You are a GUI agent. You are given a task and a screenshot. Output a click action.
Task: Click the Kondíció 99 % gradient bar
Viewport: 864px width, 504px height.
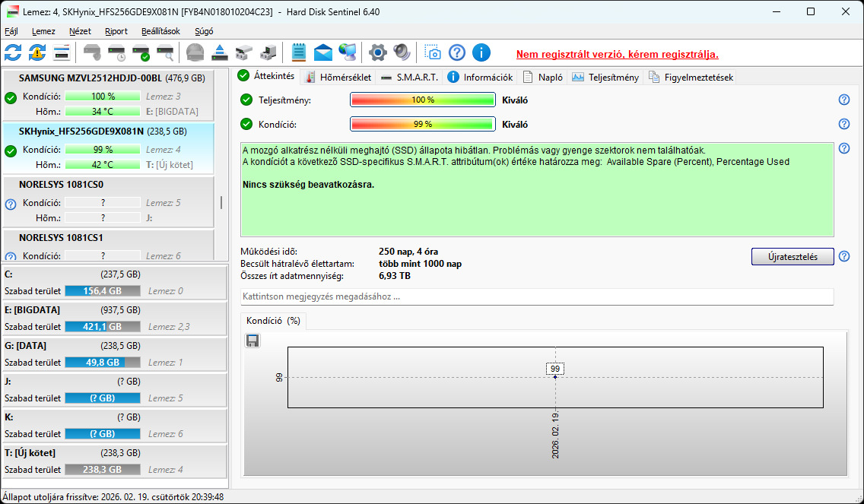click(423, 124)
